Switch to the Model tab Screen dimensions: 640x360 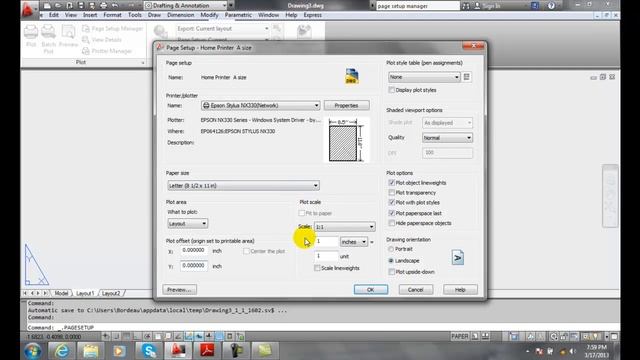(x=61, y=293)
